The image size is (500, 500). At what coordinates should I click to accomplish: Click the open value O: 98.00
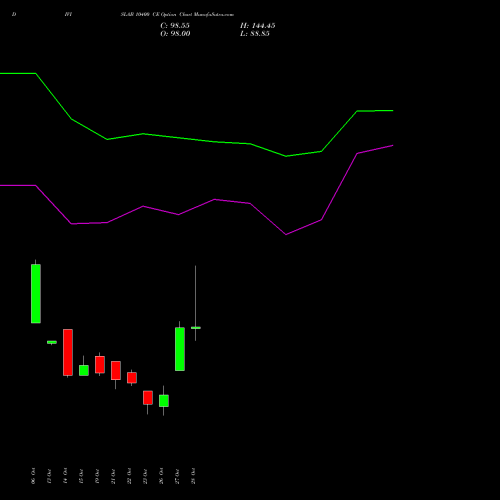click(175, 34)
